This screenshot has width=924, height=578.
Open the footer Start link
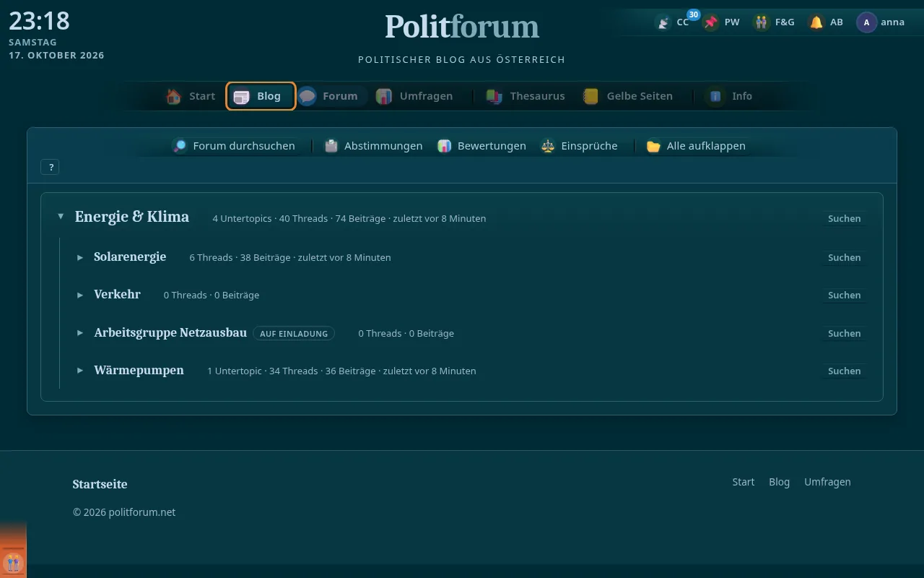(x=743, y=482)
